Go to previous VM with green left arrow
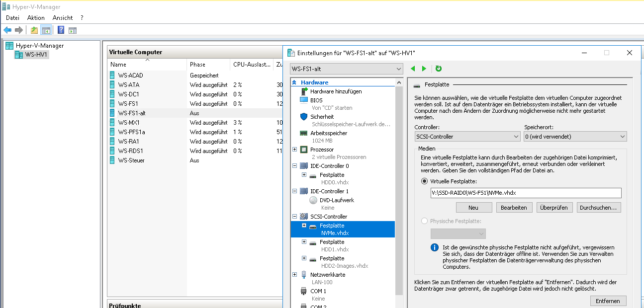The image size is (644, 308). pyautogui.click(x=413, y=69)
